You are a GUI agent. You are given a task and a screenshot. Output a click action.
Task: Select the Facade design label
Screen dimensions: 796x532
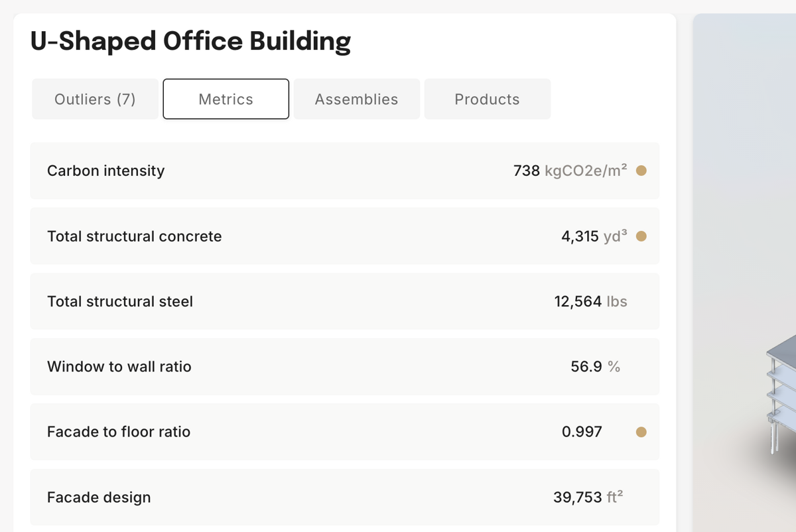coord(99,497)
